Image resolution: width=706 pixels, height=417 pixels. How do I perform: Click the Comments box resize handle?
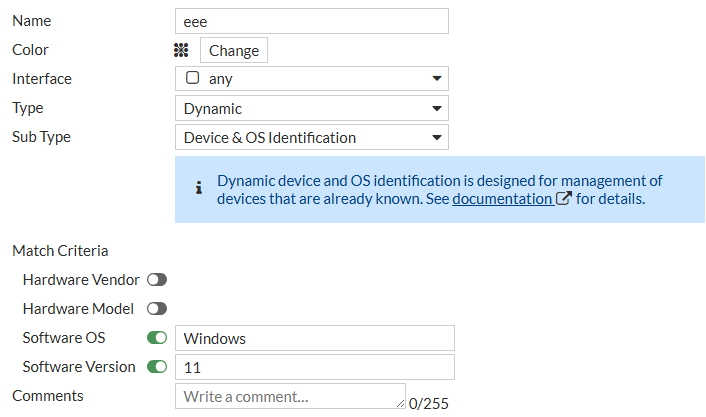tap(400, 404)
